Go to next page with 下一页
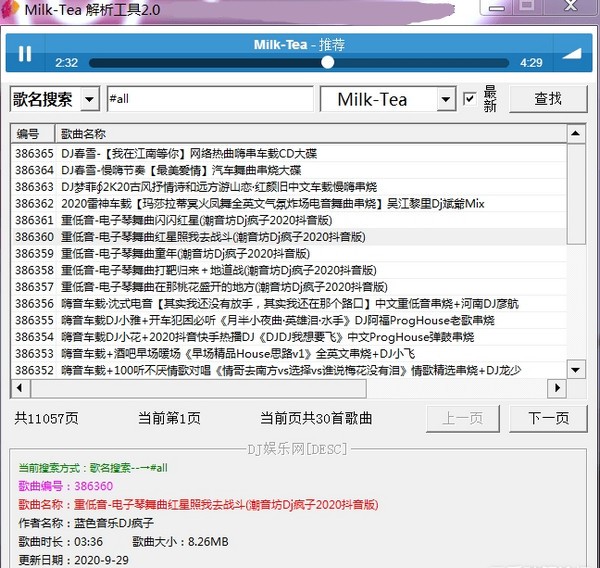600x568 pixels. pyautogui.click(x=548, y=418)
